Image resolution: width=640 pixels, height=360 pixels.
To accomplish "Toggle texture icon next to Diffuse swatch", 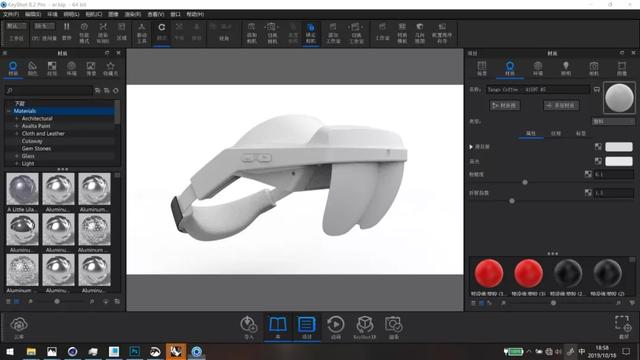I will (598, 147).
